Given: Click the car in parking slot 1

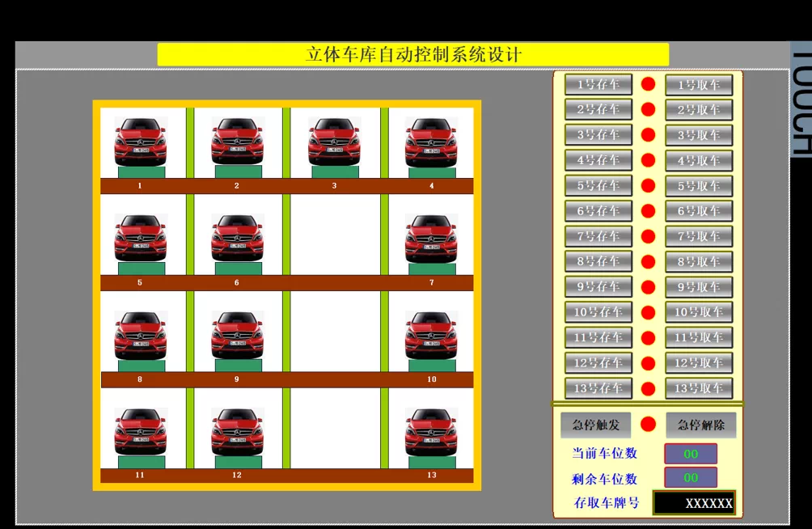Looking at the screenshot, I should (141, 141).
